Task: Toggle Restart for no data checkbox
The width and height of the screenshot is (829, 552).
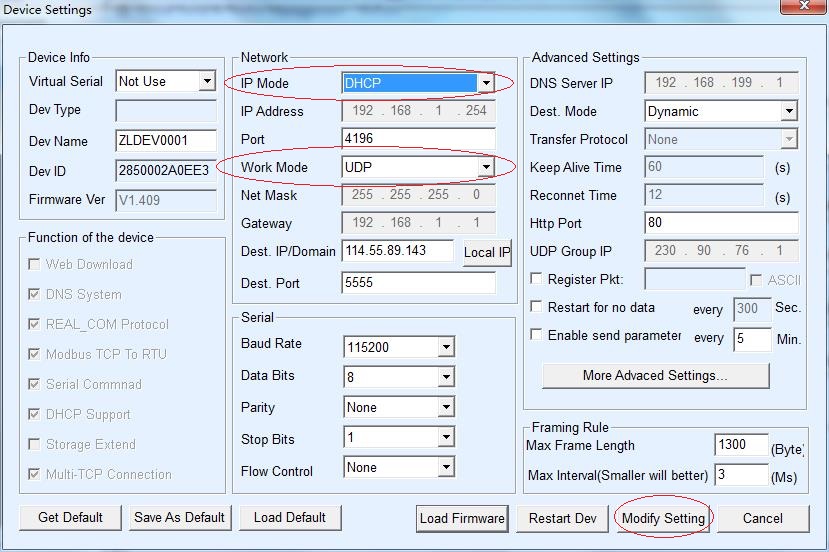Action: click(x=537, y=307)
